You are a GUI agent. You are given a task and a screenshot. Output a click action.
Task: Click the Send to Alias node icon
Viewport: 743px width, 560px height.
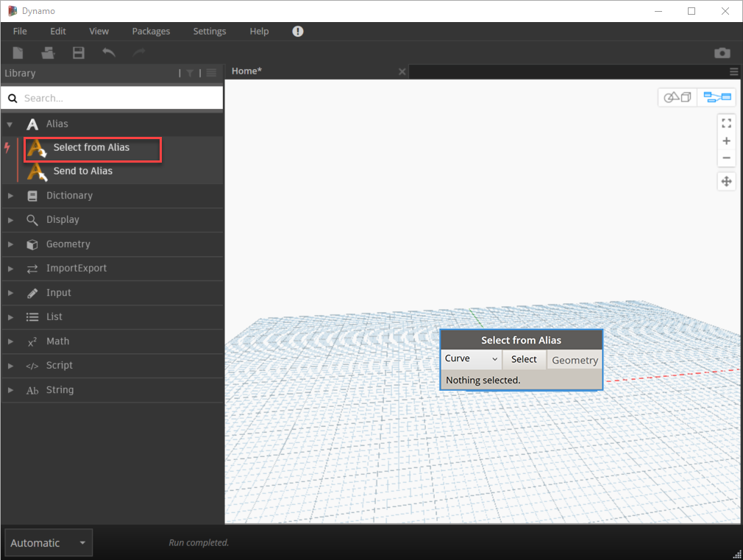[x=37, y=171]
